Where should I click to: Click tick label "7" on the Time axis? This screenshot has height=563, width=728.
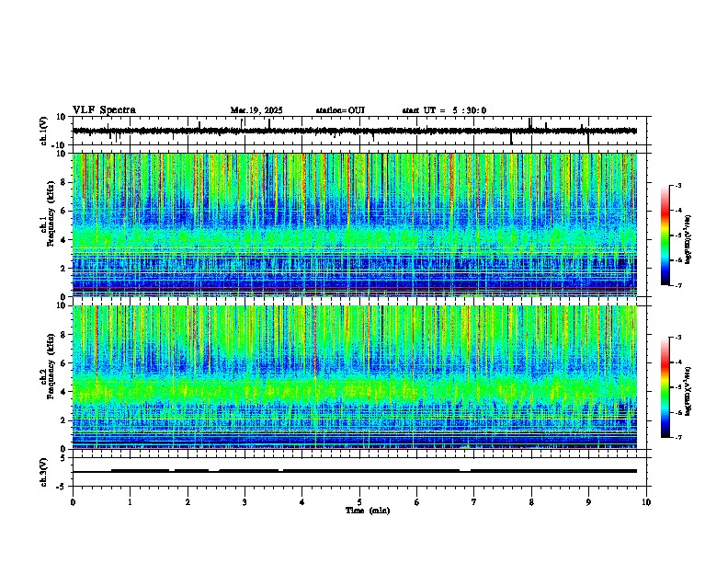(474, 502)
